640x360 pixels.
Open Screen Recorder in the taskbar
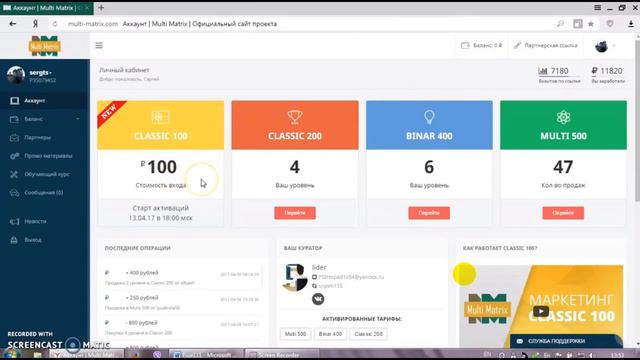[x=282, y=354]
